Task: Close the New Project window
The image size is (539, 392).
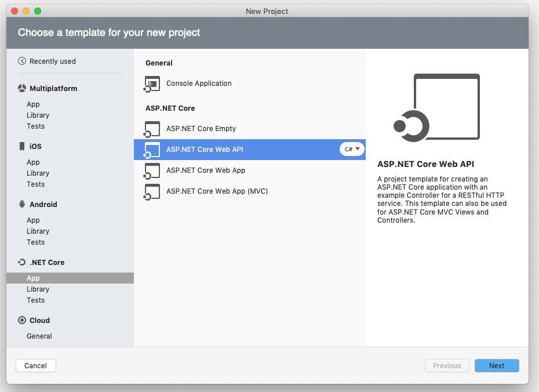Action: coord(14,11)
